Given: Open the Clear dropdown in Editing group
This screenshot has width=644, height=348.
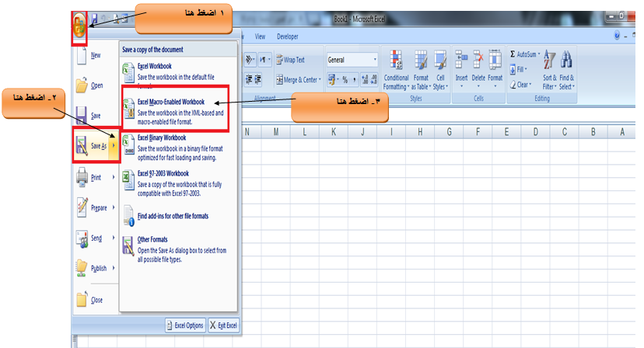Looking at the screenshot, I should coord(521,85).
